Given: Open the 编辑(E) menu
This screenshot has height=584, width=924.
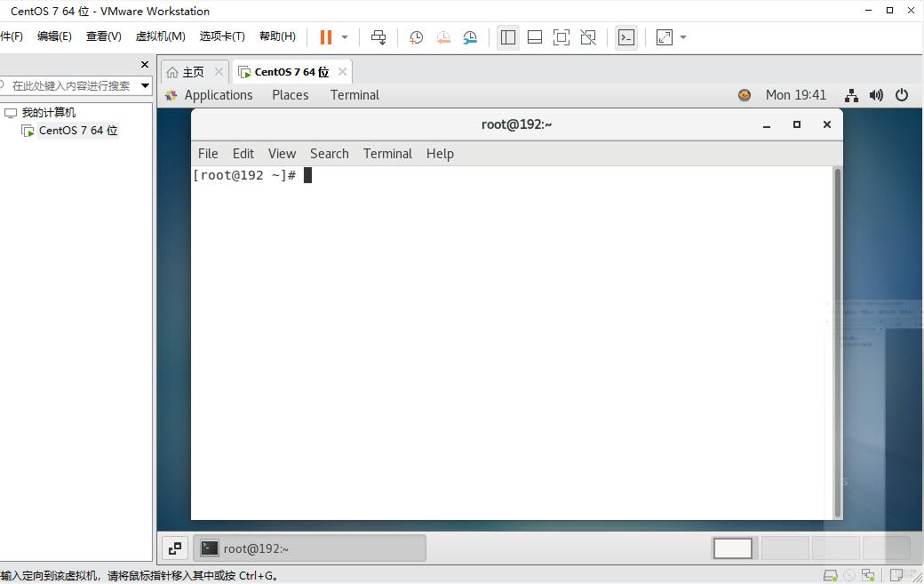Looking at the screenshot, I should [54, 36].
